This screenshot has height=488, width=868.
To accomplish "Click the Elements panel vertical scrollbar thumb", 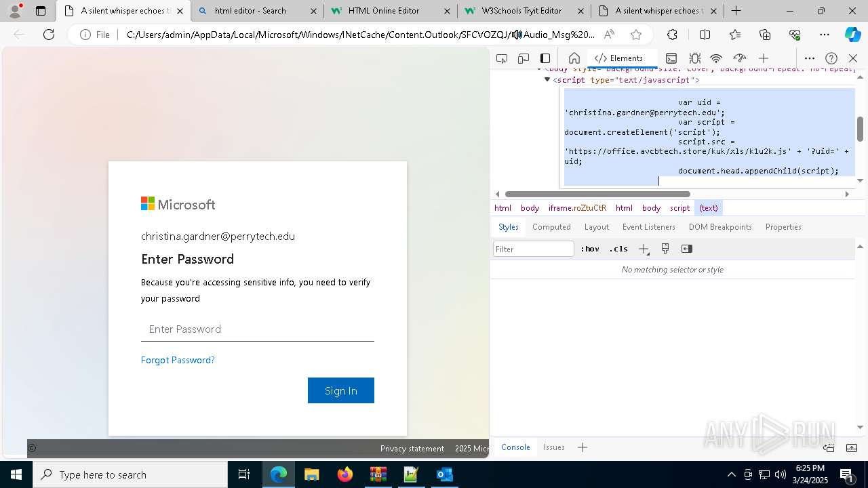I will [x=860, y=129].
